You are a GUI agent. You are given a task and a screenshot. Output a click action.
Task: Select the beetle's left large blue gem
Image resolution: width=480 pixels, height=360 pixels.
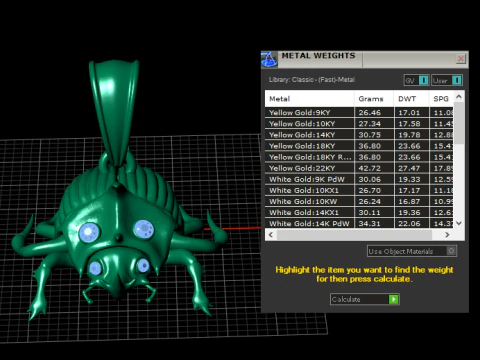point(89,232)
